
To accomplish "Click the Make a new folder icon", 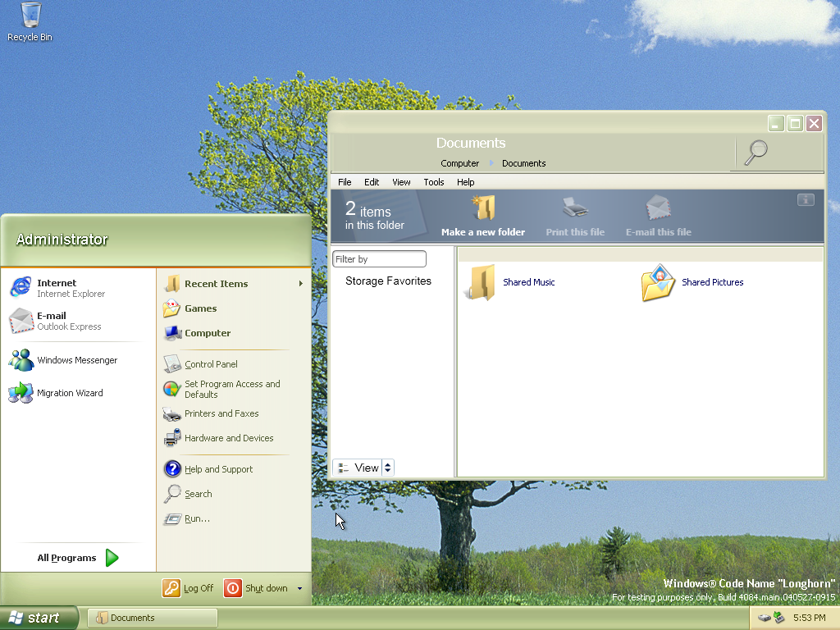I will point(483,209).
